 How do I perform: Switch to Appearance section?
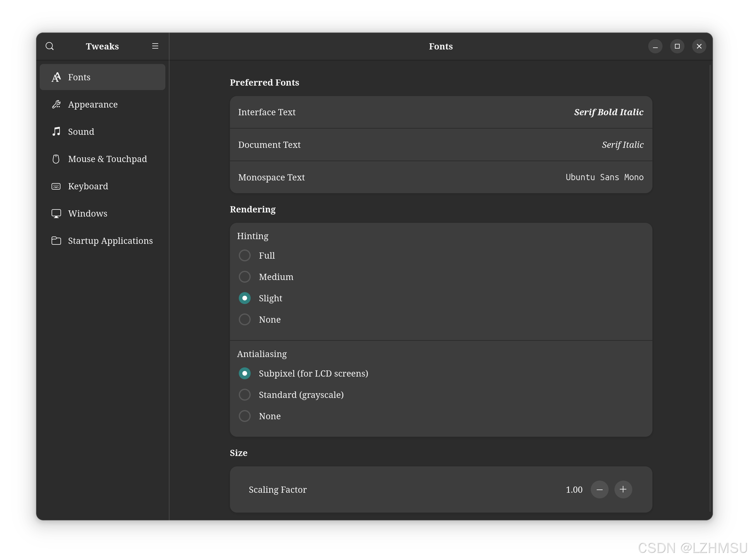[93, 104]
